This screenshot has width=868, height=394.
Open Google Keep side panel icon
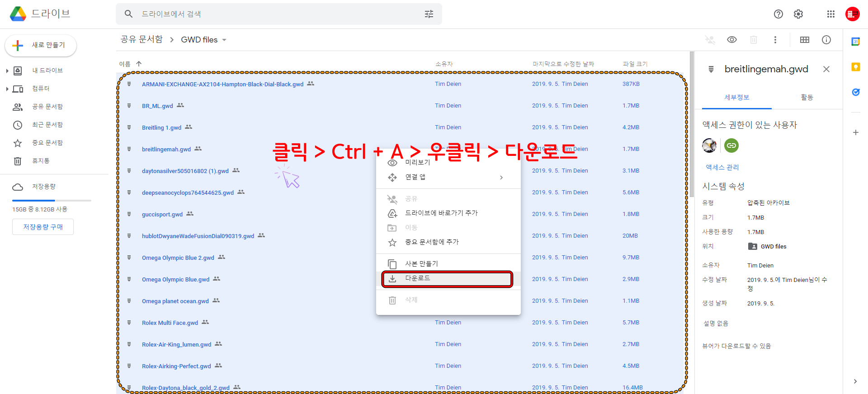pos(856,67)
